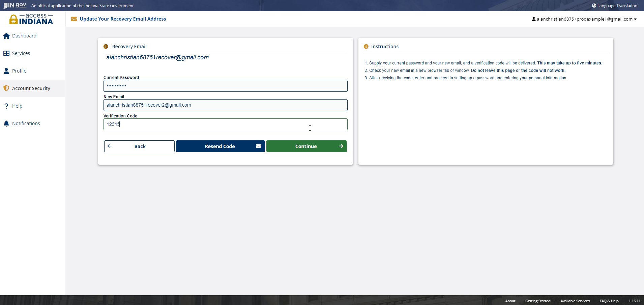This screenshot has height=305, width=644.
Task: Click the IN.gov logo in header
Action: (15, 5)
